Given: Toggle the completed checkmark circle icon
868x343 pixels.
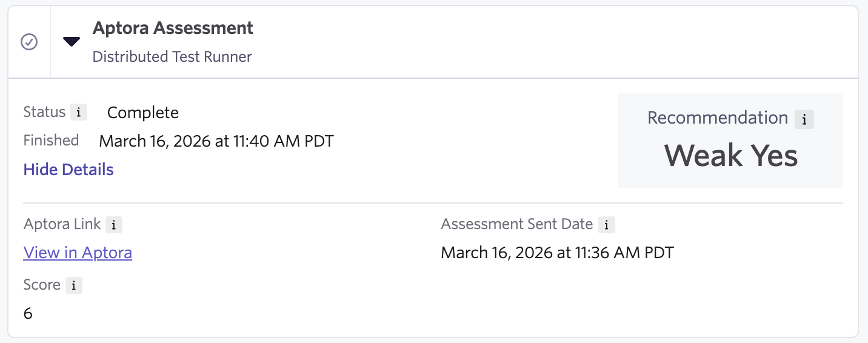Looking at the screenshot, I should tap(29, 42).
